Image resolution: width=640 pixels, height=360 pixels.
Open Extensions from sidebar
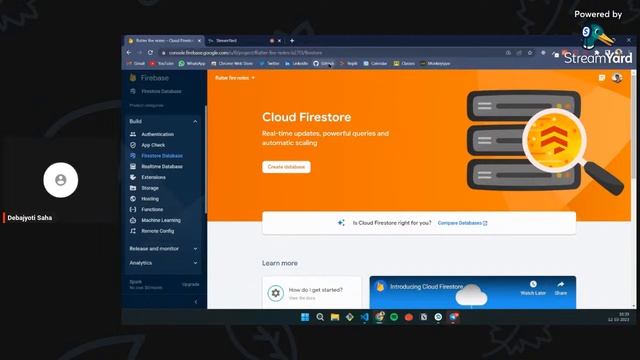(x=153, y=177)
